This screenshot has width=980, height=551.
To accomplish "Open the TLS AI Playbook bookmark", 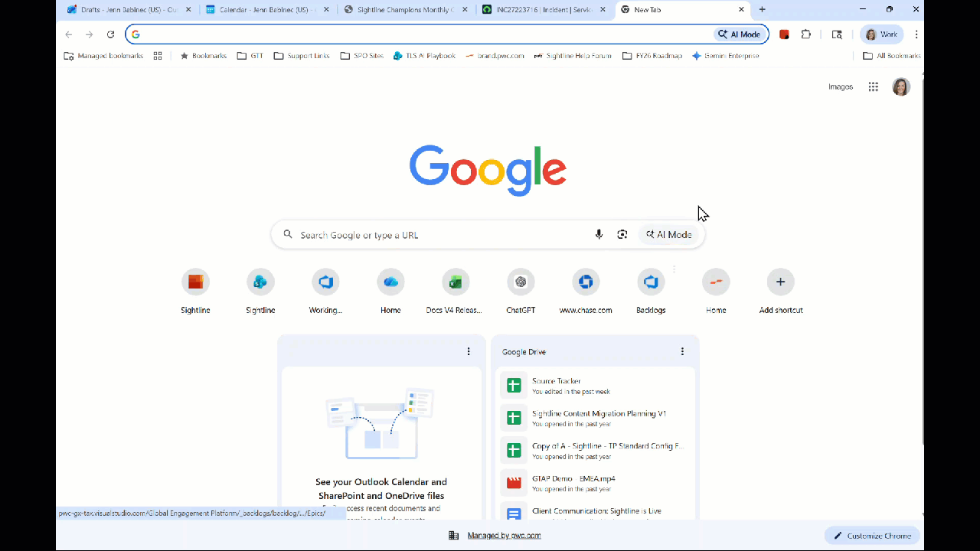I will [x=424, y=56].
